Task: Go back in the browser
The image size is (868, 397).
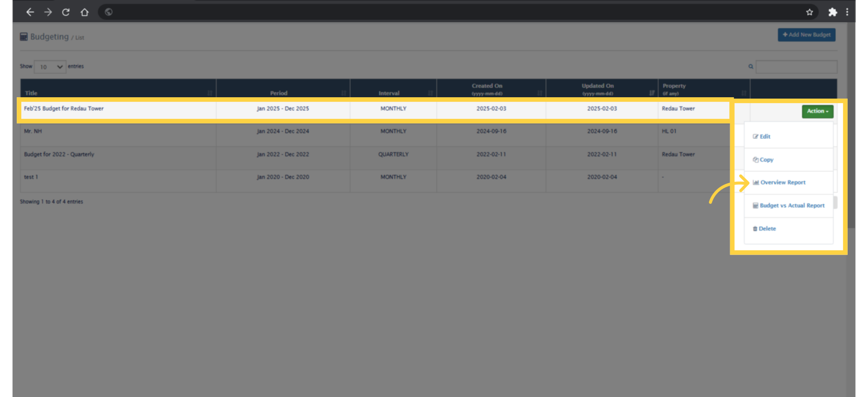Action: (30, 12)
